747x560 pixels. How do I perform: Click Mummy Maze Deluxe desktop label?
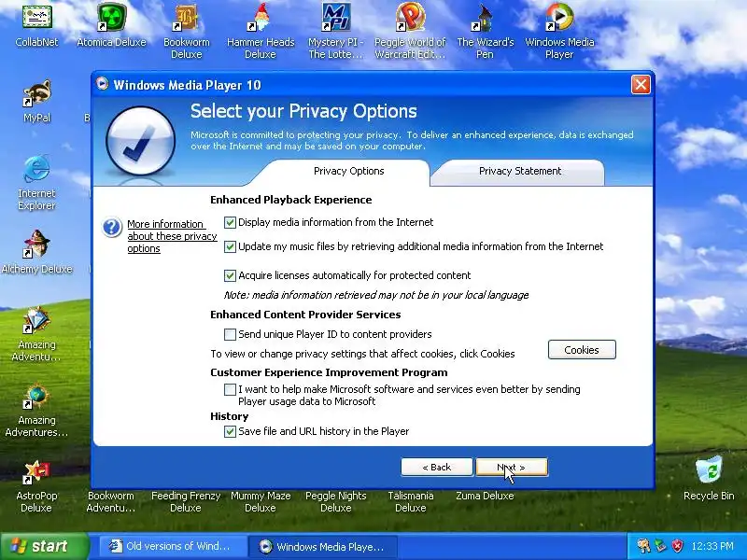click(261, 501)
